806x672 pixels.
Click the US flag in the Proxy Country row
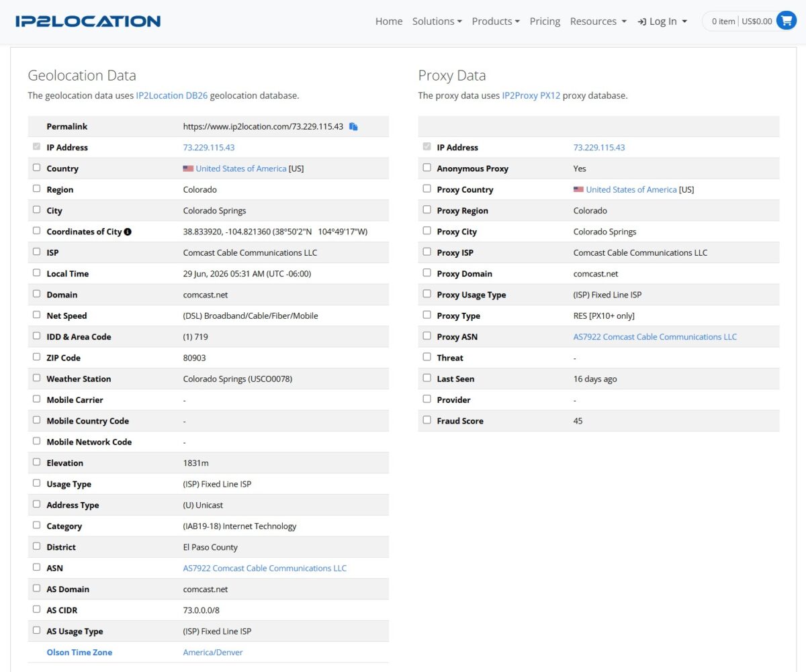pyautogui.click(x=578, y=189)
